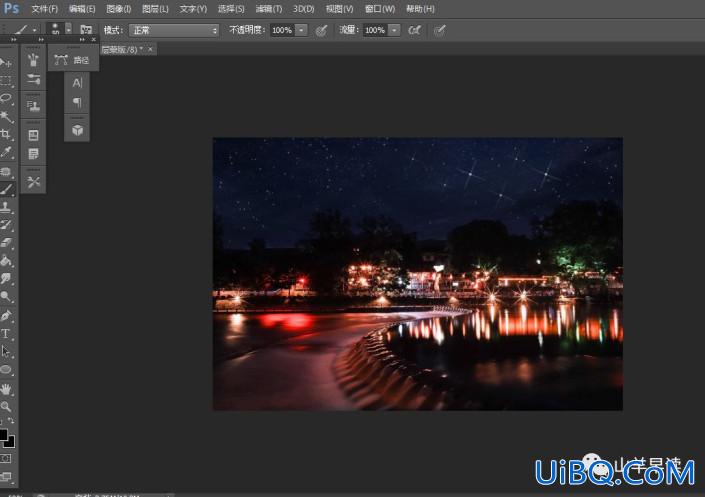Expand the toolbox double-arrow
Image resolution: width=705 pixels, height=497 pixels.
tap(13, 40)
